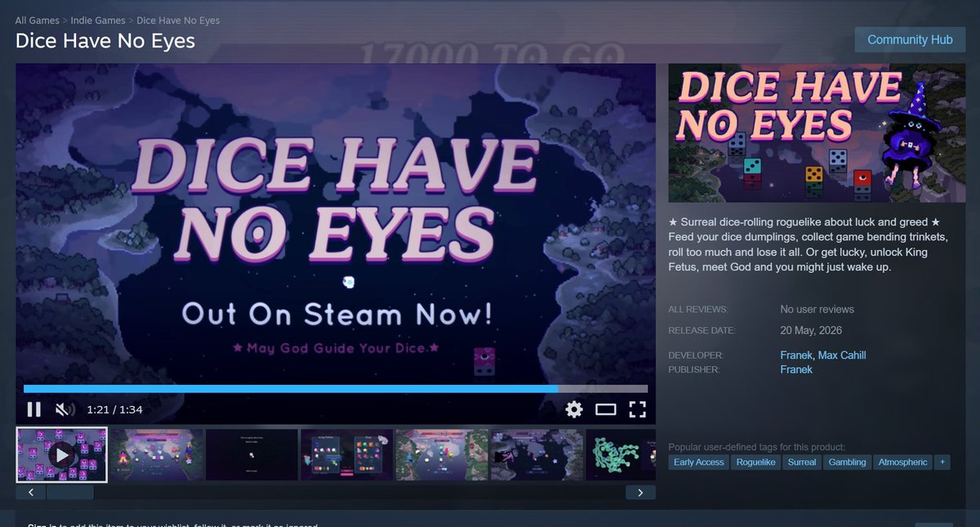Viewport: 980px width, 527px height.
Task: Open the developer Franek link
Action: click(x=795, y=355)
